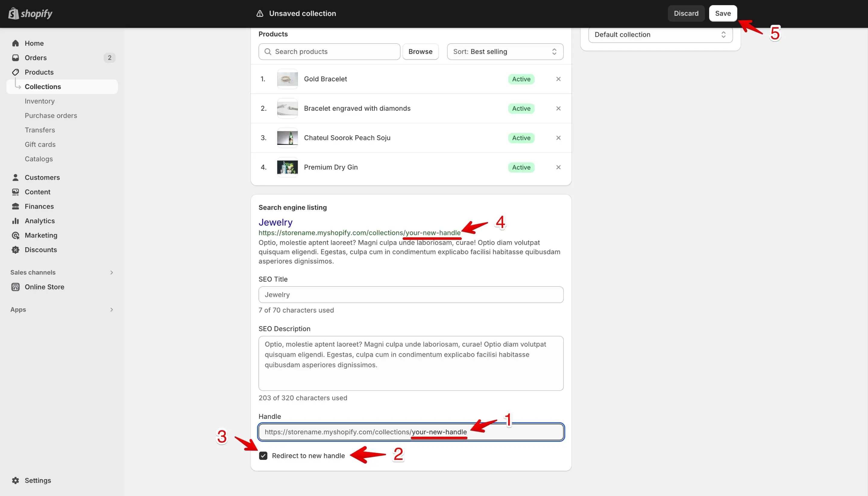Click the Content icon in sidebar
This screenshot has width=868, height=496.
(15, 192)
